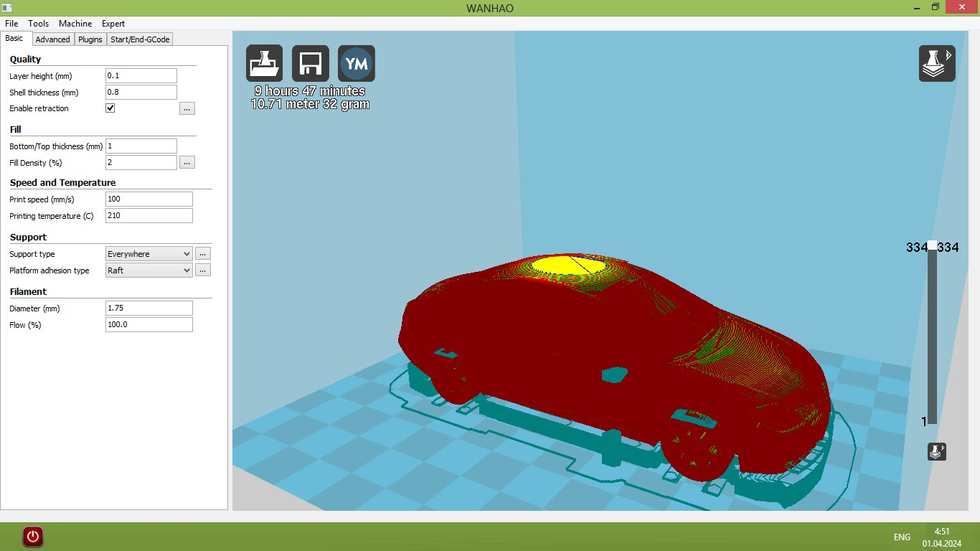Open the View mode icon at top right
980x551 pixels.
(x=937, y=63)
